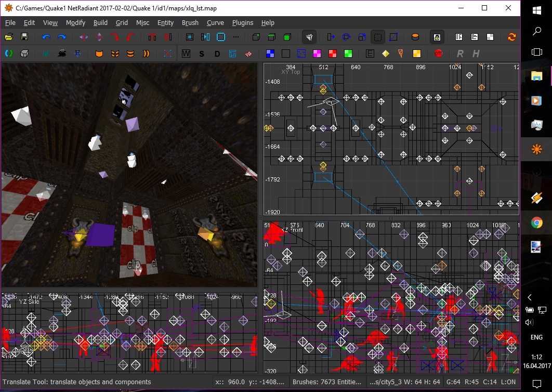Image resolution: width=552 pixels, height=392 pixels.
Task: Click the D toolbar button
Action: click(x=217, y=54)
